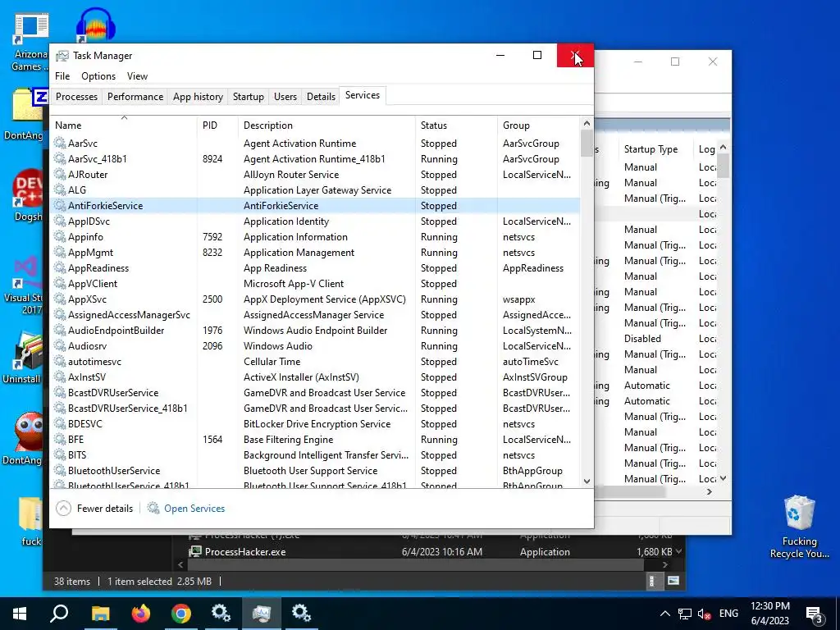Select the Audacity headphones desktop icon
Screen dimensions: 840x630
96,25
